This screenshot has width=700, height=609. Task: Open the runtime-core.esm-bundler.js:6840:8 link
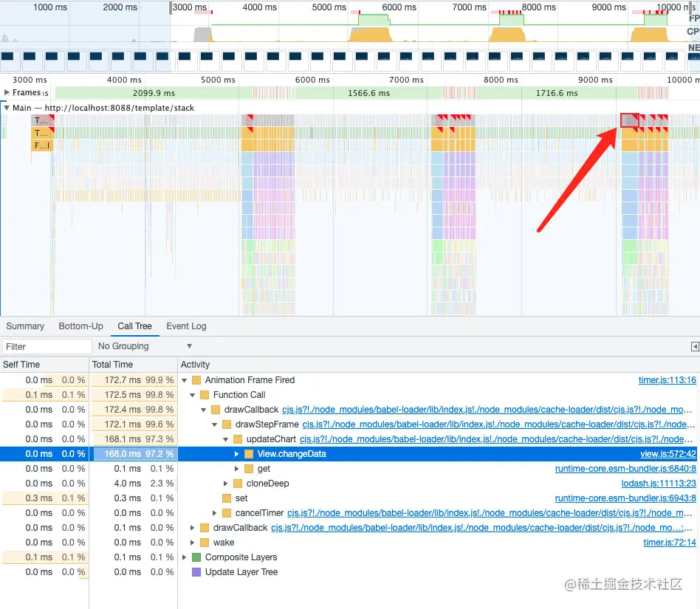coord(625,469)
